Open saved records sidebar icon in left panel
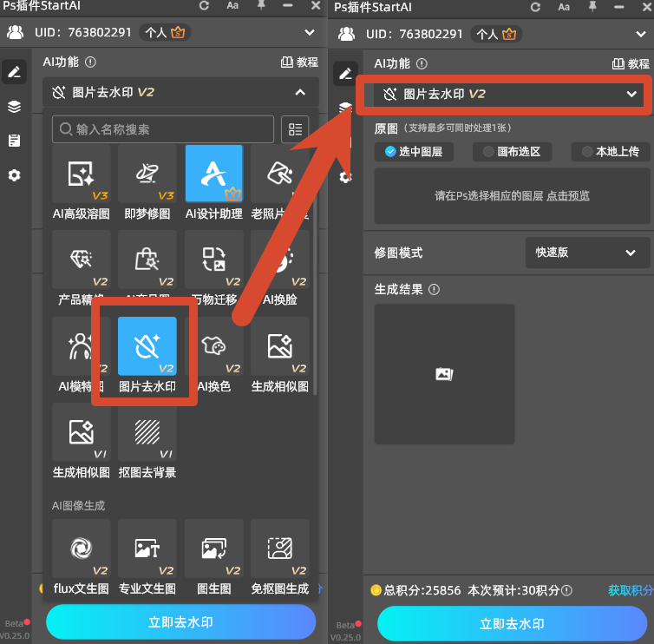This screenshot has height=644, width=654. click(x=14, y=141)
